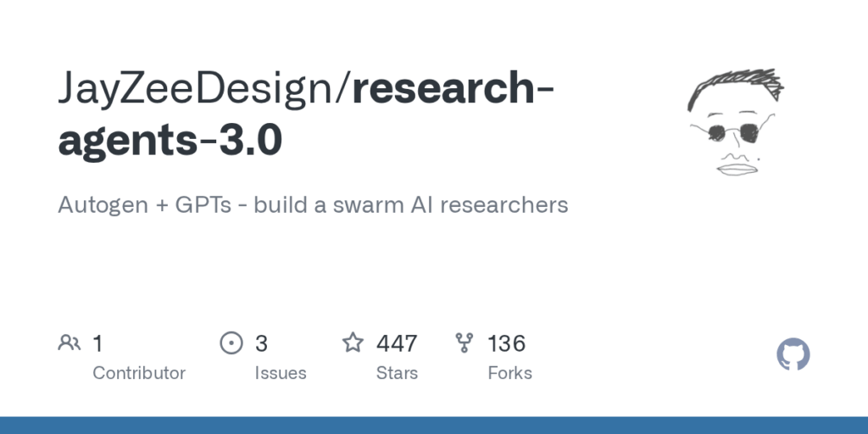Click the forks branch icon
The image size is (868, 434).
464,343
